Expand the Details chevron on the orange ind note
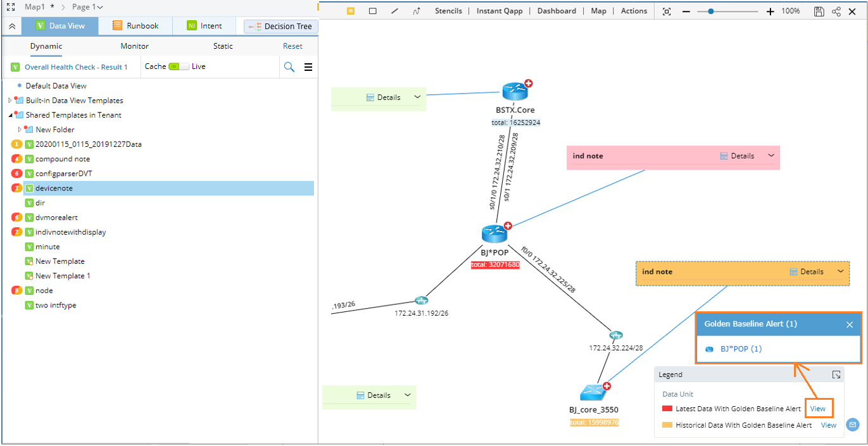This screenshot has width=868, height=446. click(x=841, y=272)
